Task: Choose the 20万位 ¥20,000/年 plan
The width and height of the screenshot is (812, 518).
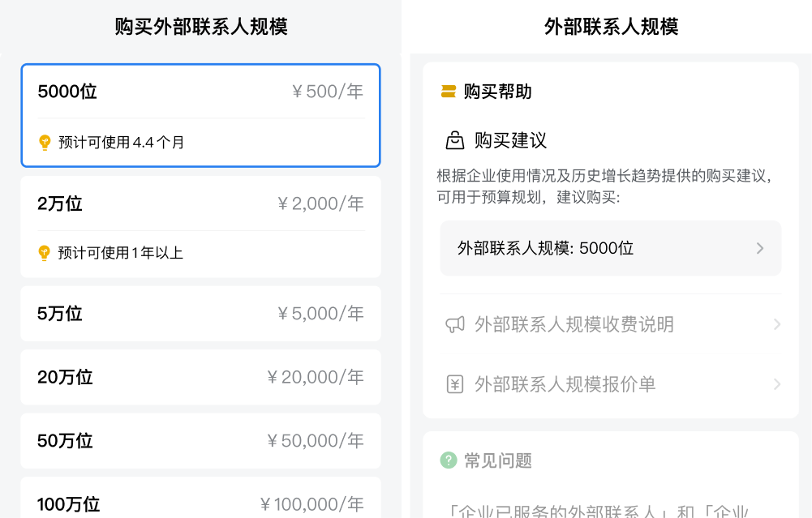Action: (x=200, y=377)
